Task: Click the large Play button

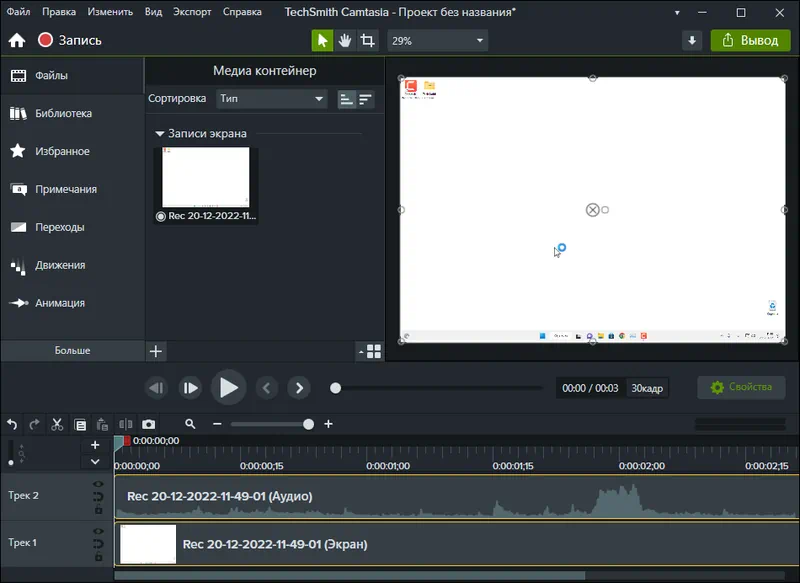Action: tap(228, 388)
